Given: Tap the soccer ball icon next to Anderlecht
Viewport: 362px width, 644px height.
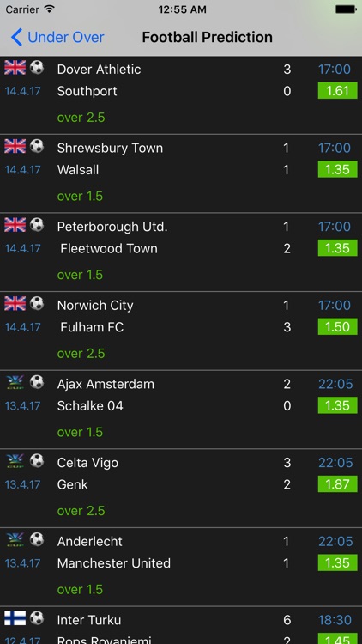Looking at the screenshot, I should click(x=37, y=540).
